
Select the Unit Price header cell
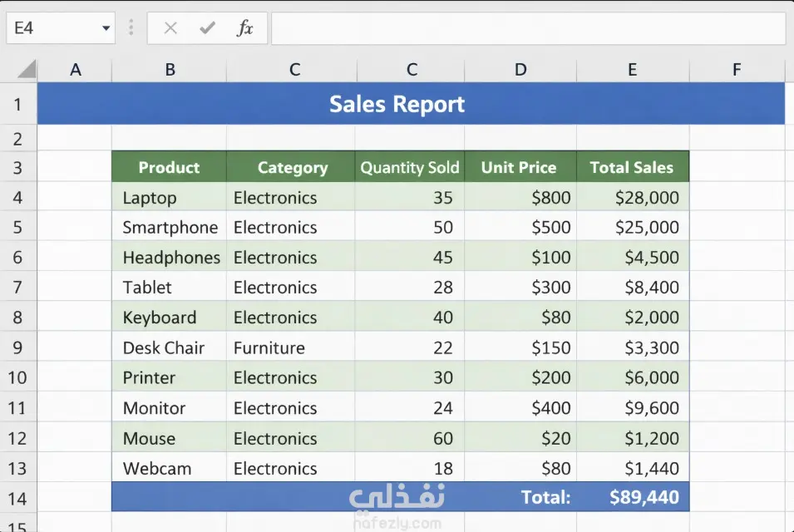point(520,167)
